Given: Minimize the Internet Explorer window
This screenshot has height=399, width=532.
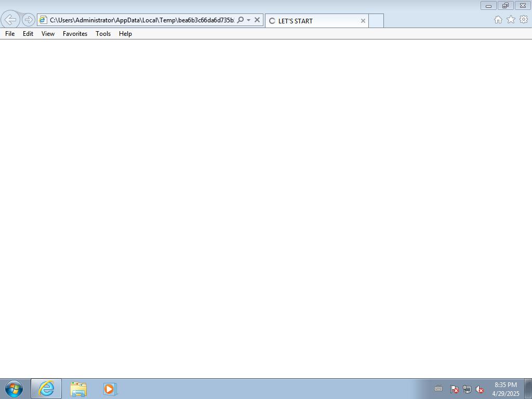Looking at the screenshot, I should (488, 5).
